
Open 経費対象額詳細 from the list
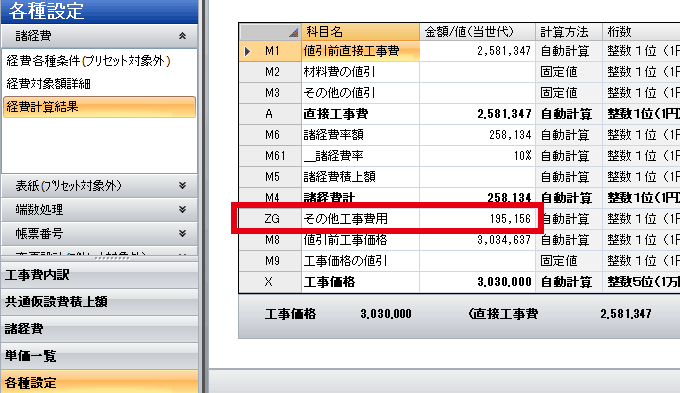pyautogui.click(x=48, y=84)
